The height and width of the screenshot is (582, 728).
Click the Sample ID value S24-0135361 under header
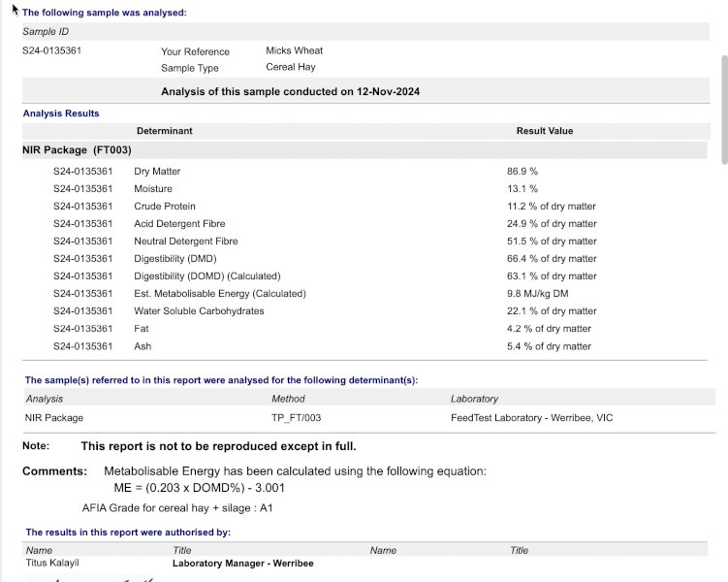(x=51, y=51)
